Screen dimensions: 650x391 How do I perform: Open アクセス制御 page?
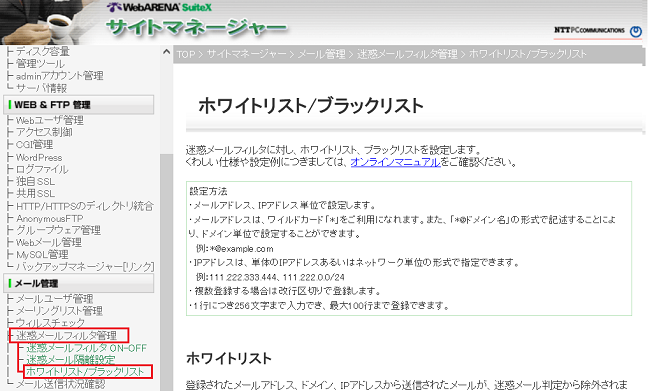(44, 132)
